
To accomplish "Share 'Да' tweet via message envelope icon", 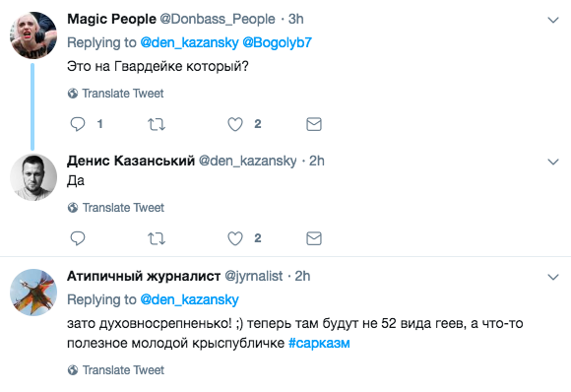I will click(314, 238).
